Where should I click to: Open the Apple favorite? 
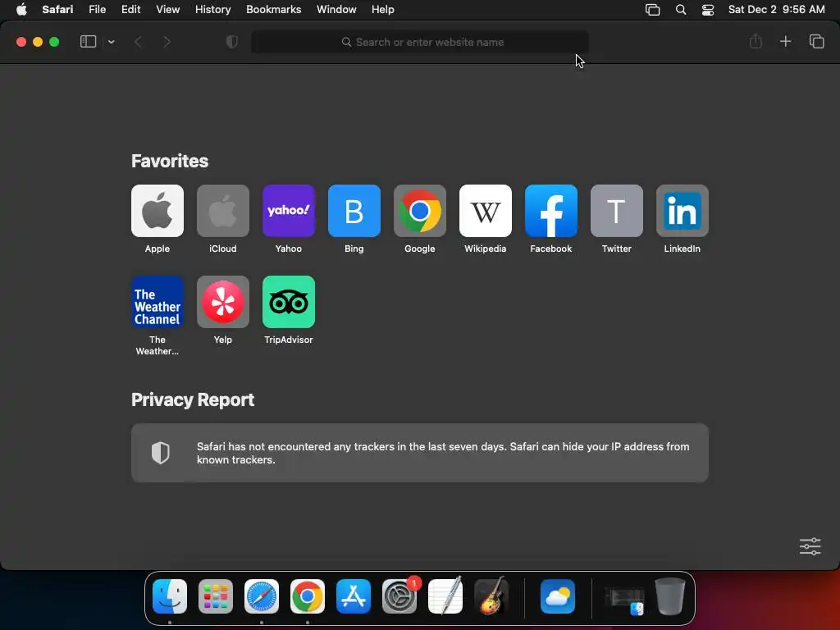(x=157, y=211)
